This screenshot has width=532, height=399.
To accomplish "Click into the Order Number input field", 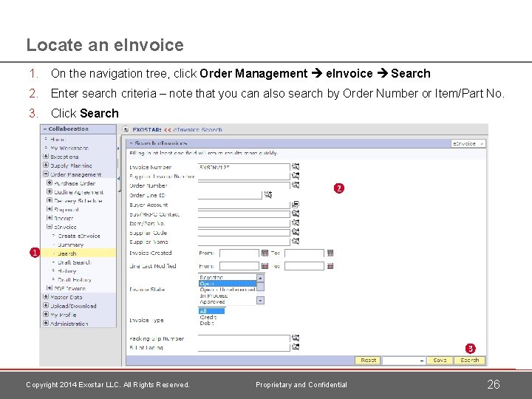I will (x=244, y=185).
